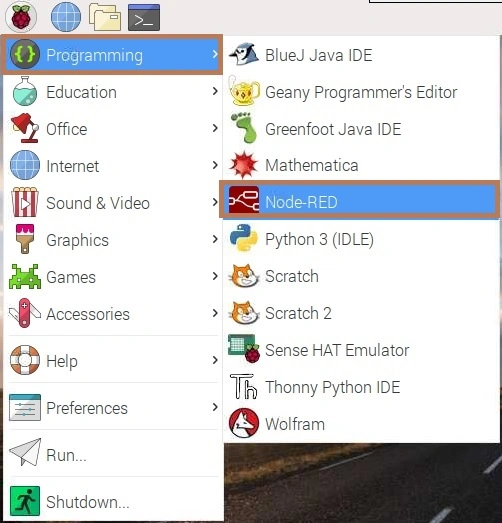Screen dimensions: 502x523
Task: Open the Internet menu category
Action: click(x=112, y=165)
